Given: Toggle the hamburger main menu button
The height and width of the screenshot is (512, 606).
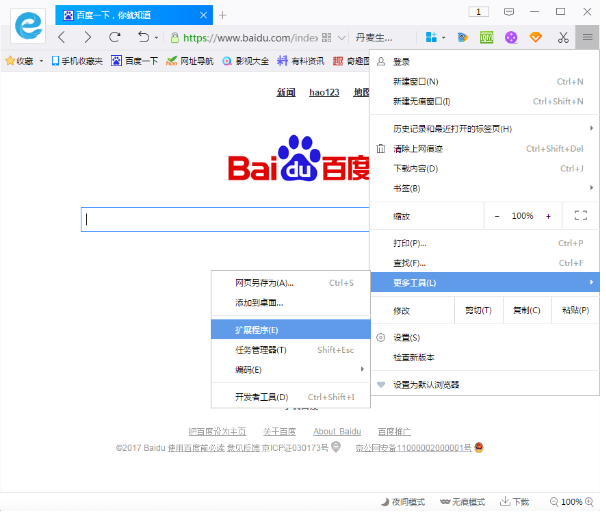Looking at the screenshot, I should 587,37.
